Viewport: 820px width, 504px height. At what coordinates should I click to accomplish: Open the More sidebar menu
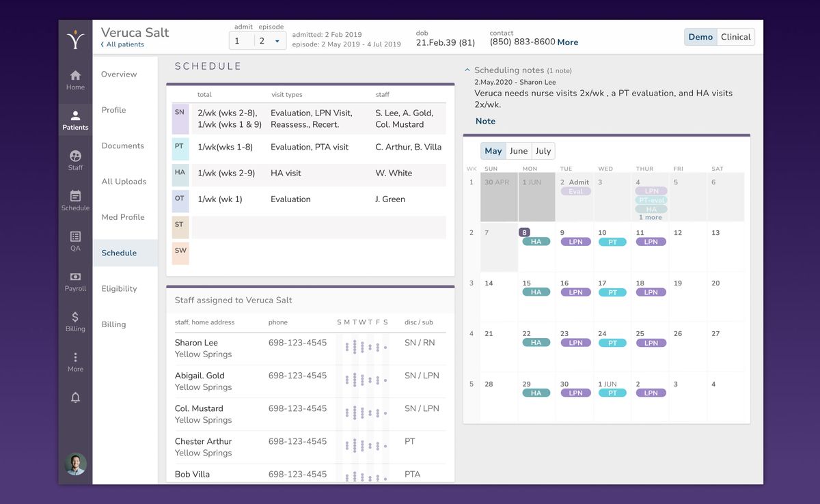[75, 360]
